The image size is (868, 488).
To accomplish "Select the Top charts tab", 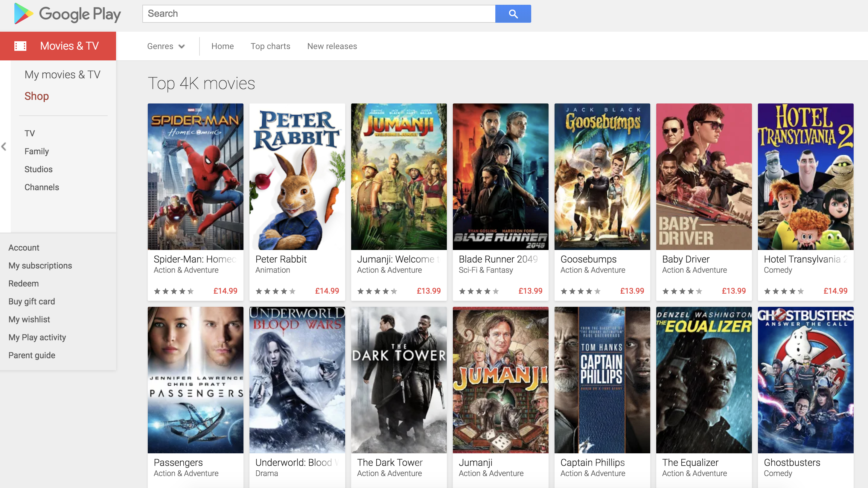I will (x=269, y=46).
